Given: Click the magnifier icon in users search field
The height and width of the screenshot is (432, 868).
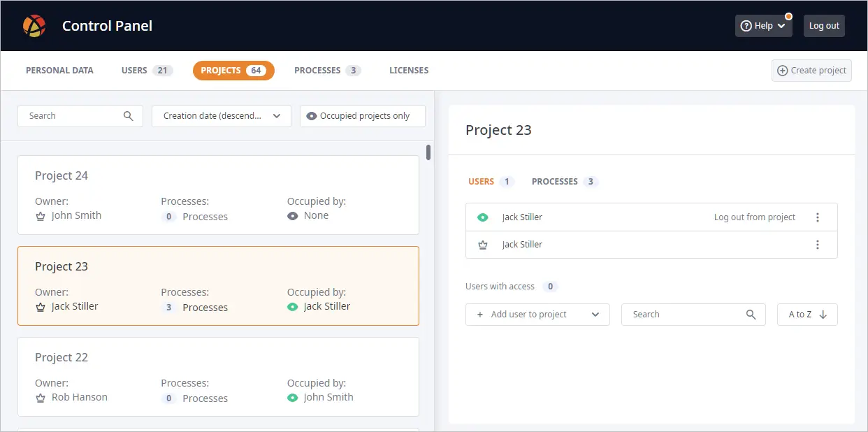Looking at the screenshot, I should pyautogui.click(x=751, y=315).
